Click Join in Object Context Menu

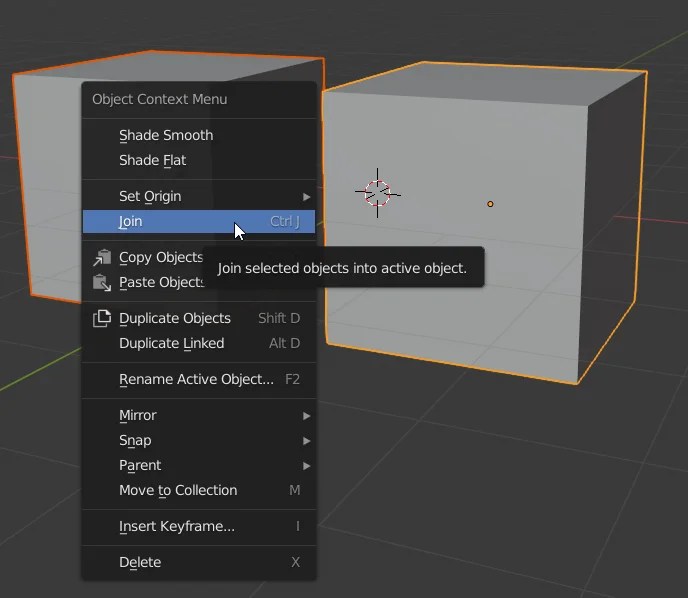point(199,221)
